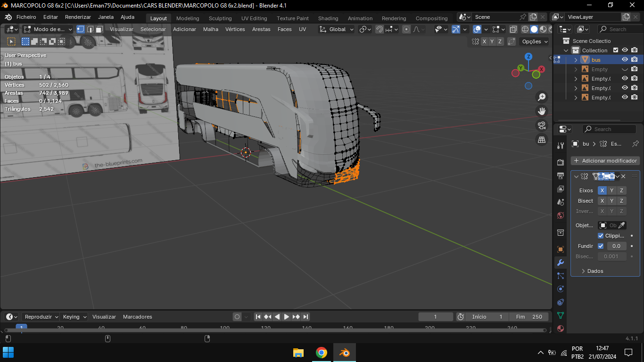
Task: Open the Object Data (mesh) properties tab
Action: pyautogui.click(x=561, y=315)
